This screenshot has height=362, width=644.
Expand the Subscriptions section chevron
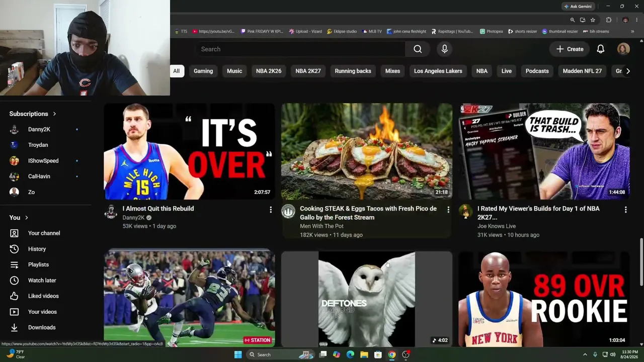coord(54,114)
